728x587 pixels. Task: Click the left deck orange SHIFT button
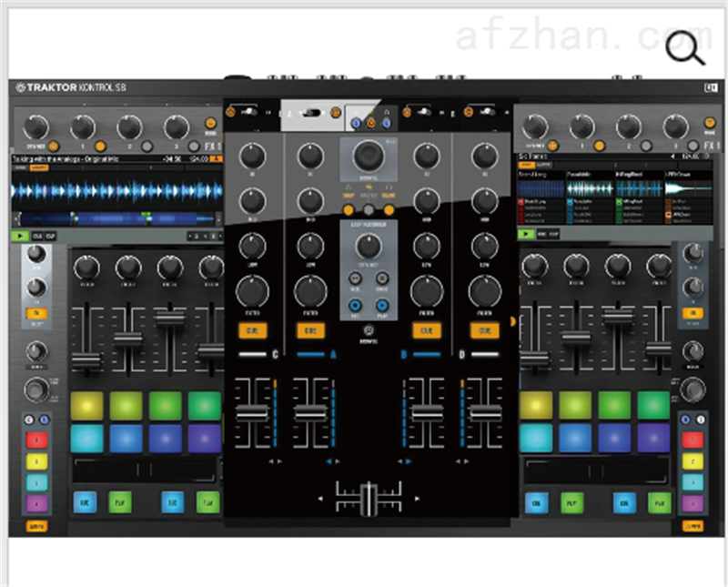[x=36, y=527]
